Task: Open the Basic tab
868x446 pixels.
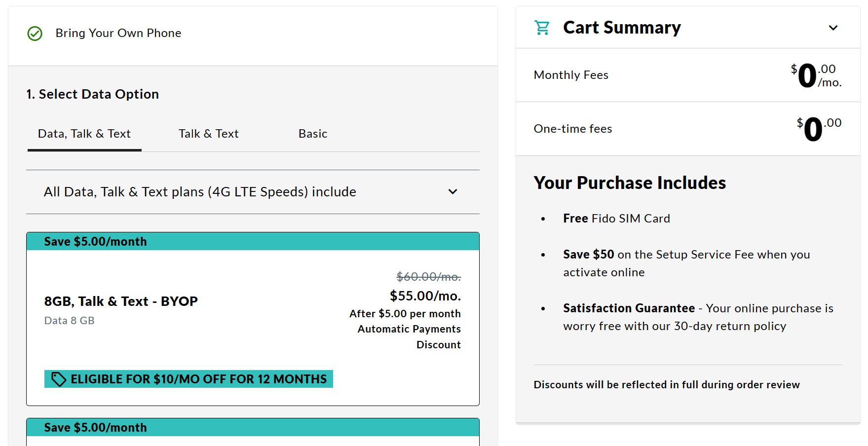Action: tap(312, 134)
